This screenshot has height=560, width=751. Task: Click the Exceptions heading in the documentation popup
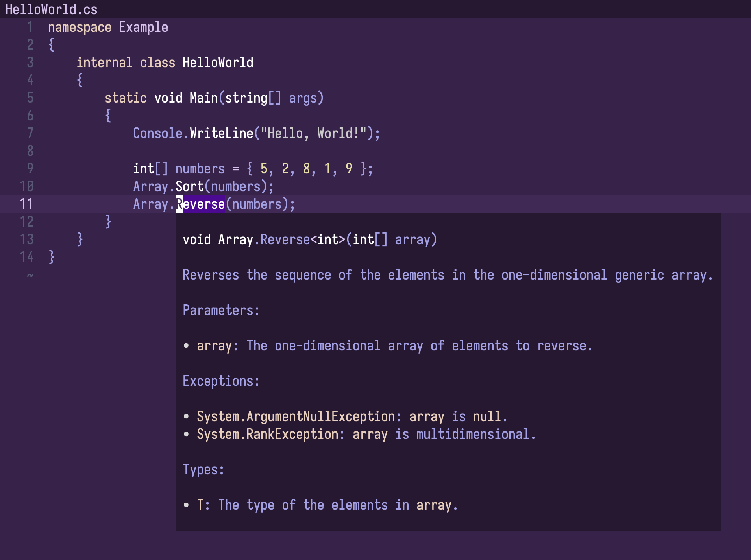tap(221, 381)
